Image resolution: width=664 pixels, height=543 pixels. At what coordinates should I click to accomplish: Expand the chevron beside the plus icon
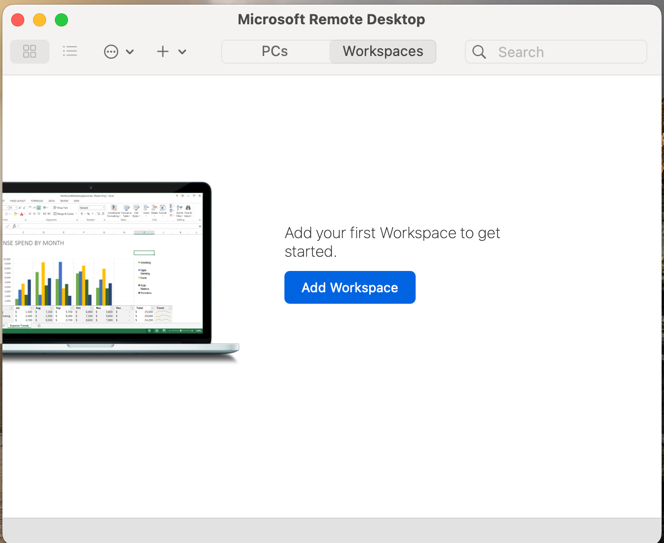tap(182, 52)
